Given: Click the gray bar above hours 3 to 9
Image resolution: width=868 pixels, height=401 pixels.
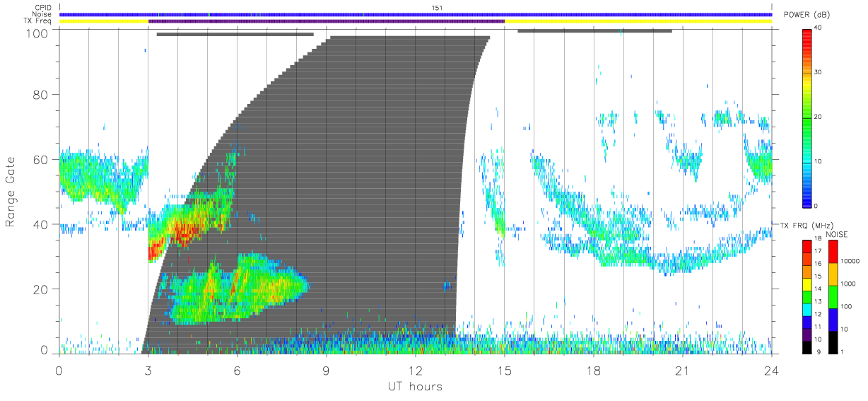Looking at the screenshot, I should [235, 34].
